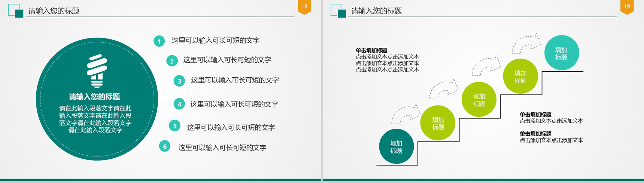Select the text line beside number 1

216,40
